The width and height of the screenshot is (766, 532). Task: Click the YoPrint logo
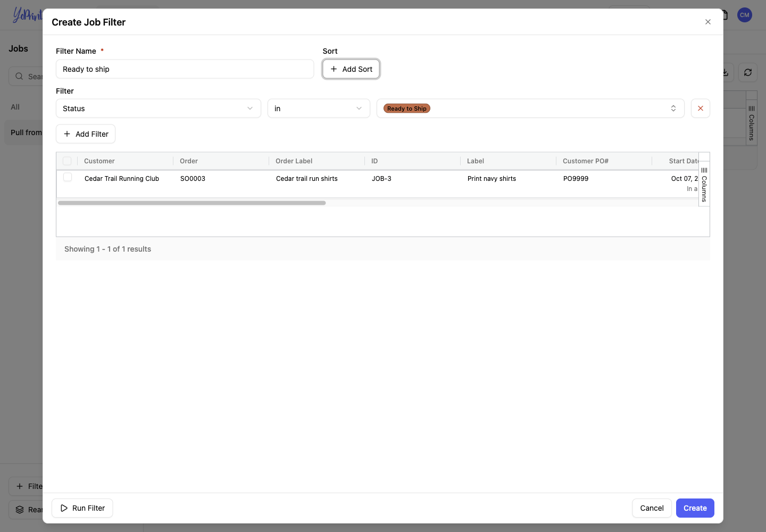pos(27,14)
